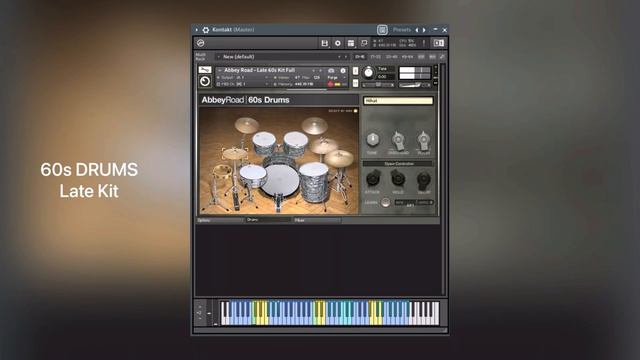Toggle the Learn button
640x360 pixels.
coord(385,202)
